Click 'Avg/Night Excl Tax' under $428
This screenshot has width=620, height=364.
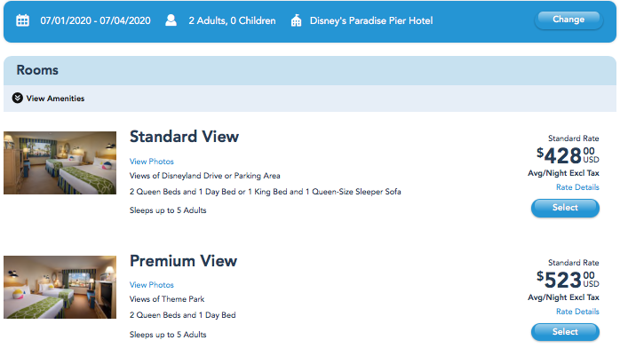pos(563,173)
